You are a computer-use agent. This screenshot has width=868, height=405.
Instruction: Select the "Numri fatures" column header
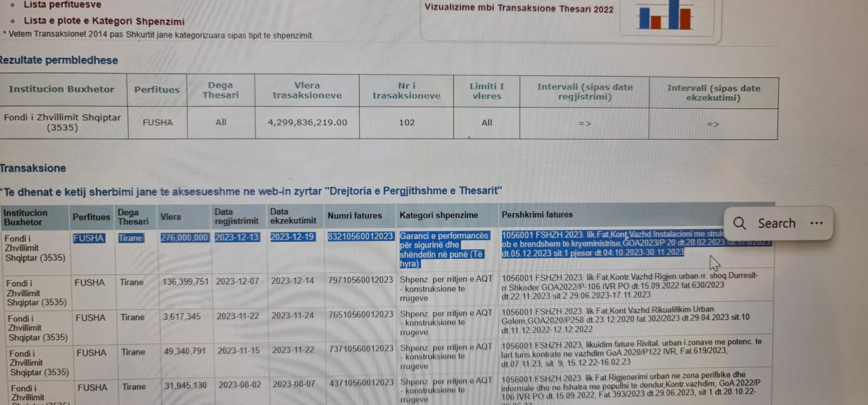tap(354, 216)
